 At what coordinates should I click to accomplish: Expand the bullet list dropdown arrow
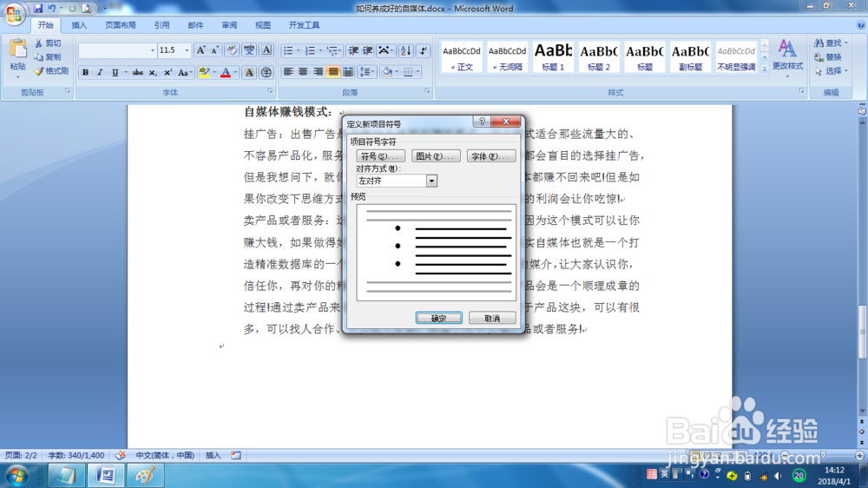click(298, 51)
